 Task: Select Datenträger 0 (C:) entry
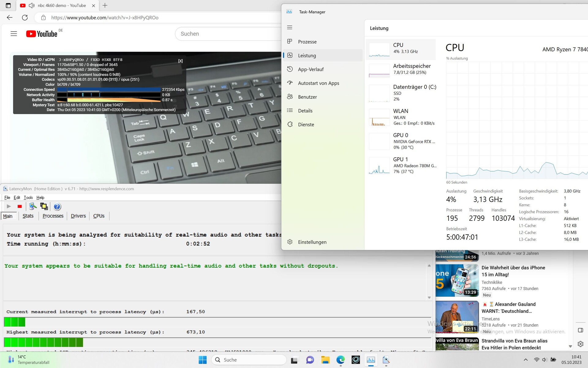click(401, 93)
